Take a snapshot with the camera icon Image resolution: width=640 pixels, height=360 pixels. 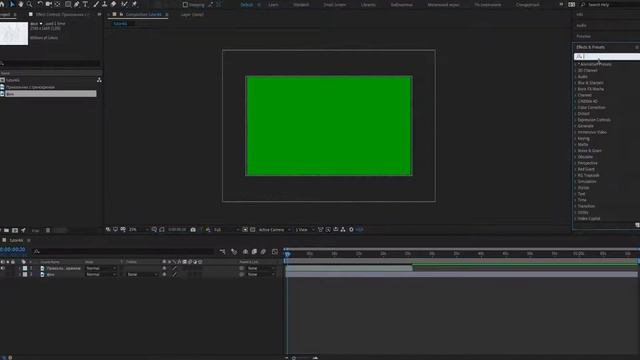pyautogui.click(x=193, y=230)
